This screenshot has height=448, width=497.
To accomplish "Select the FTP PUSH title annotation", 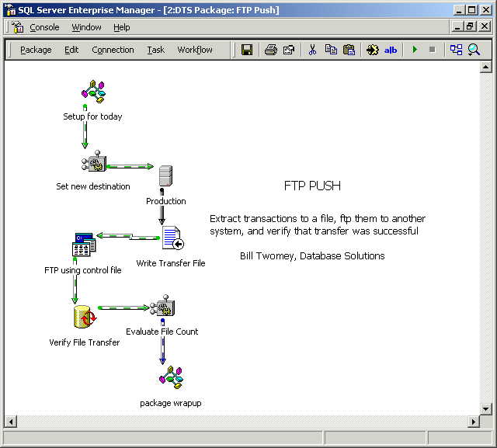I will coord(312,186).
